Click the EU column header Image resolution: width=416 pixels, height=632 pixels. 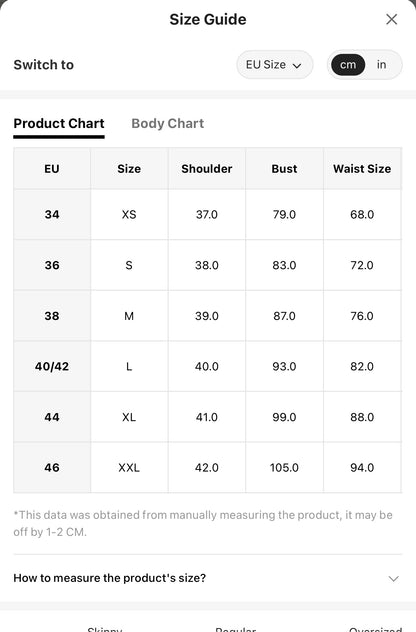(52, 168)
